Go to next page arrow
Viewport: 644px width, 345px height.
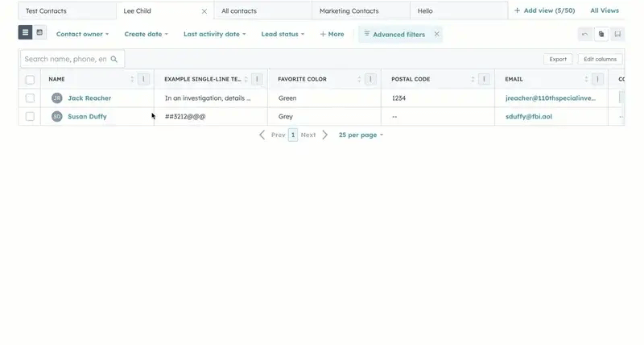coord(325,135)
